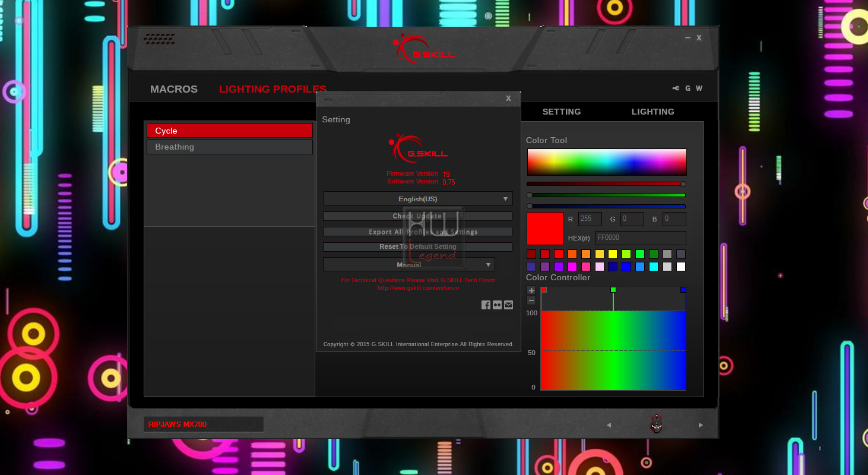Click the Firmware Version text

tap(412, 174)
